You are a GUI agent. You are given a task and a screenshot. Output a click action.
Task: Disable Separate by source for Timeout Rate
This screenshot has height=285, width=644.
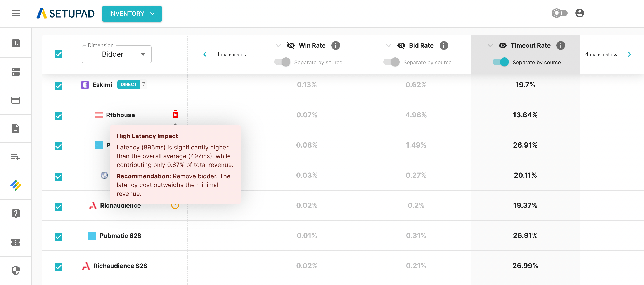point(500,62)
